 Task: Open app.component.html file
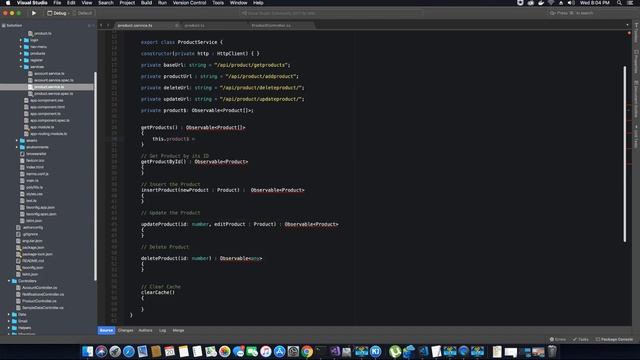47,107
